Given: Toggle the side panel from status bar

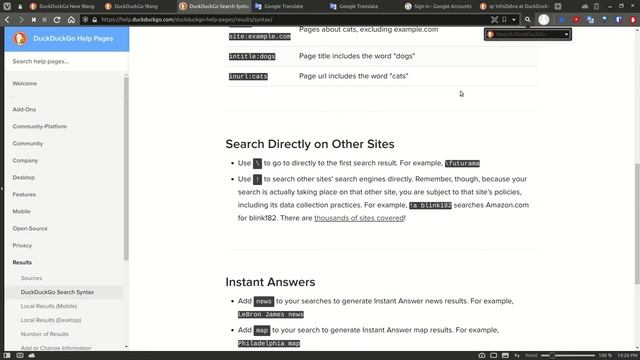Looking at the screenshot, I should pos(7,356).
